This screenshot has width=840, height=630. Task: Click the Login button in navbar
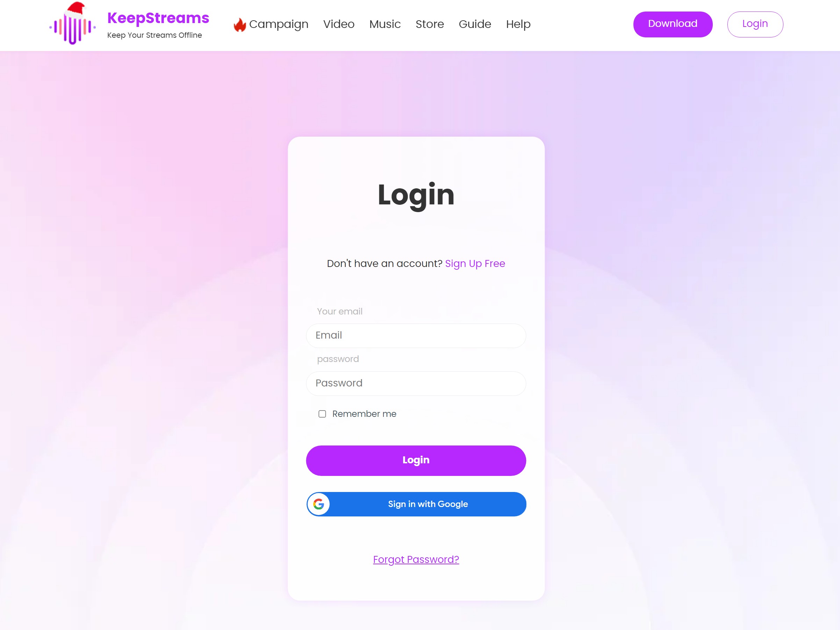coord(755,24)
